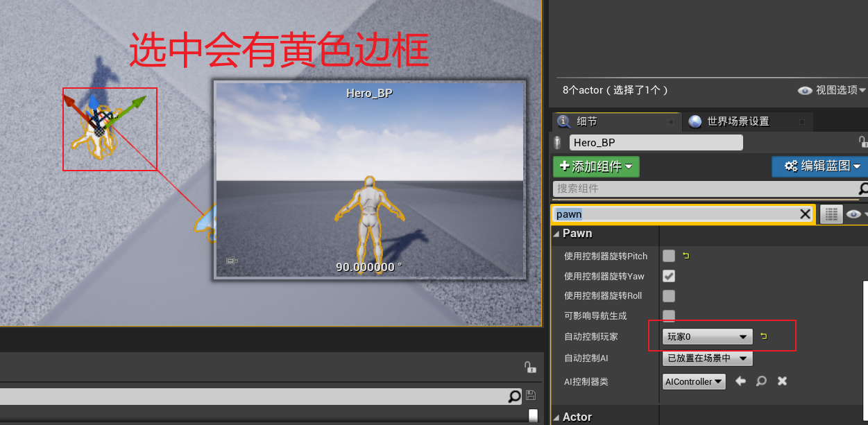Pin the Hero_BP camera preview
The image size is (868, 425).
coord(232,261)
